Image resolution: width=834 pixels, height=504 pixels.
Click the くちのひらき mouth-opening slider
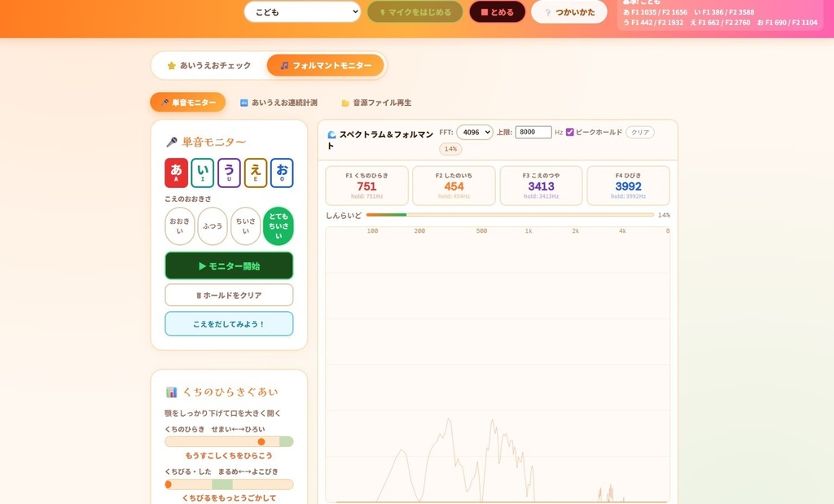click(228, 441)
